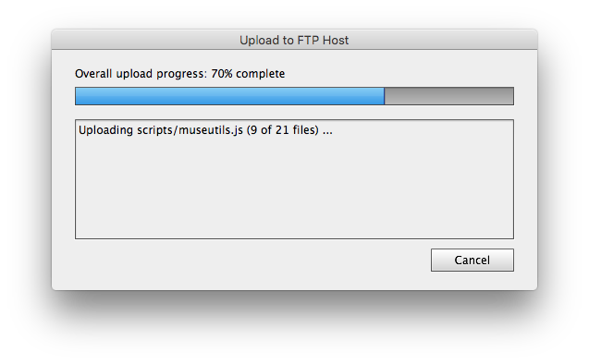Click 'Overall upload progress: 70% complete' label

point(180,74)
